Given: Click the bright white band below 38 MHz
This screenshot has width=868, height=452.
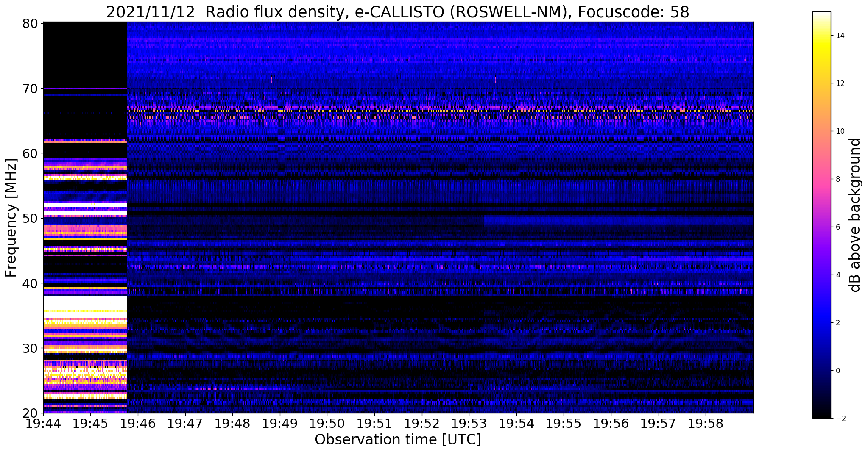Looking at the screenshot, I should click(85, 302).
